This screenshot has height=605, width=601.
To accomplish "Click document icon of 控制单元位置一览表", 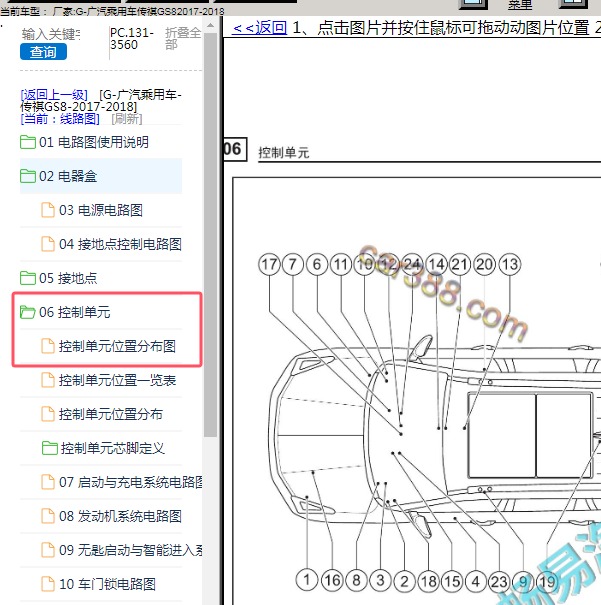I will (x=48, y=380).
